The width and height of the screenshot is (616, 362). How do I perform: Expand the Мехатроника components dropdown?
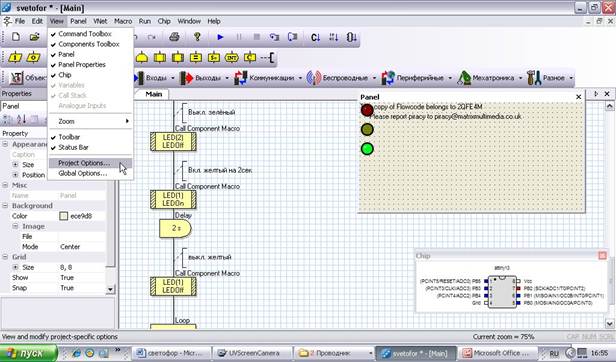(x=520, y=78)
